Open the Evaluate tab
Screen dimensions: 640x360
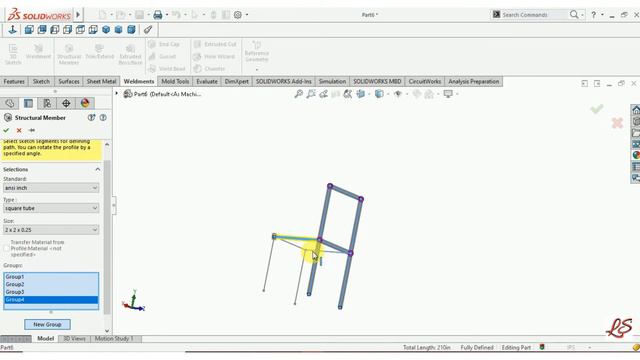click(207, 82)
